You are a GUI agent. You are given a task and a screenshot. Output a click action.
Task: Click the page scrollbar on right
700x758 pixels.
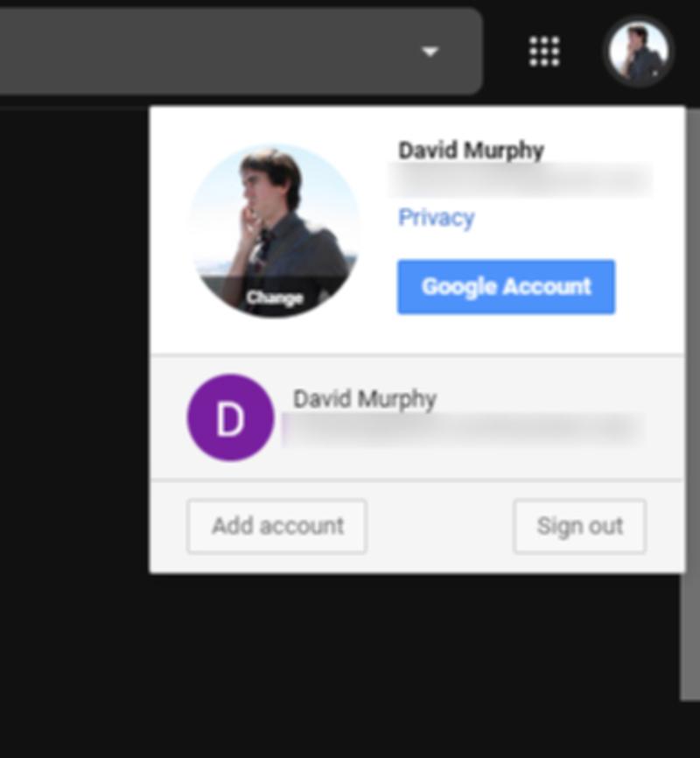point(689,404)
